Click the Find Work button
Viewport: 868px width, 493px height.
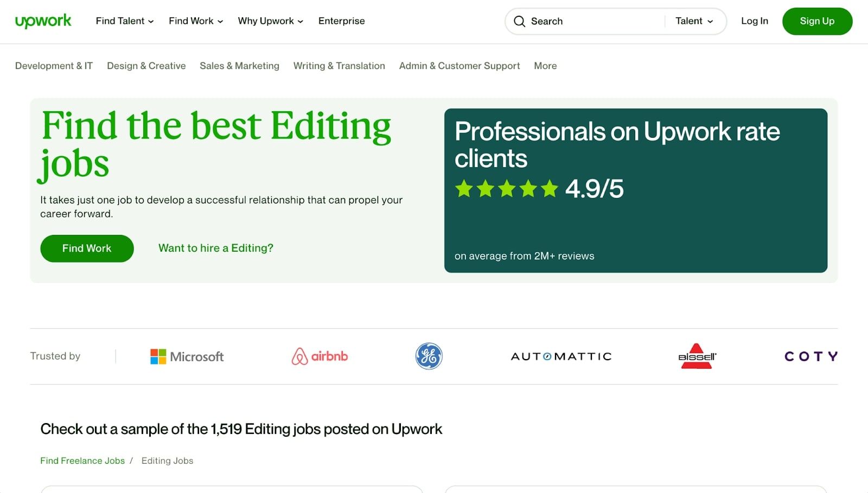pos(86,248)
